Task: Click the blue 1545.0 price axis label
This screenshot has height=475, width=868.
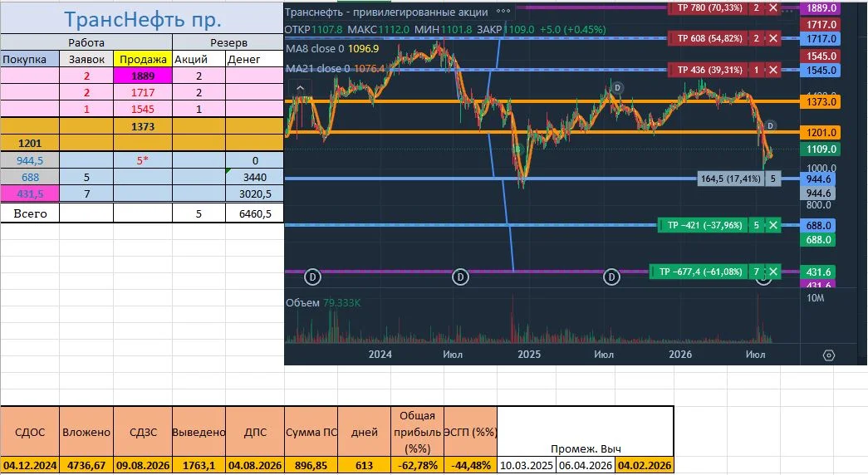Action: pos(821,71)
